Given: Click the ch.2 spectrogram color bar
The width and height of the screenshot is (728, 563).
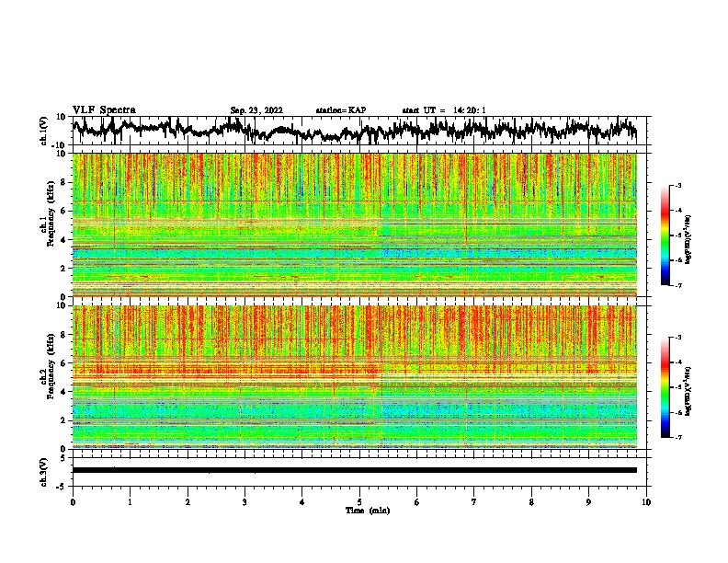Looking at the screenshot, I should pos(665,387).
